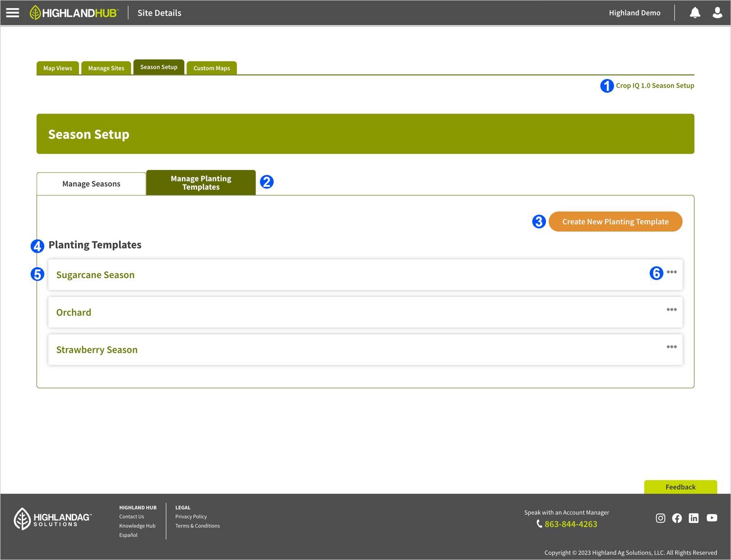Open the Crop IQ 1.0 Season Setup link

pyautogui.click(x=655, y=85)
